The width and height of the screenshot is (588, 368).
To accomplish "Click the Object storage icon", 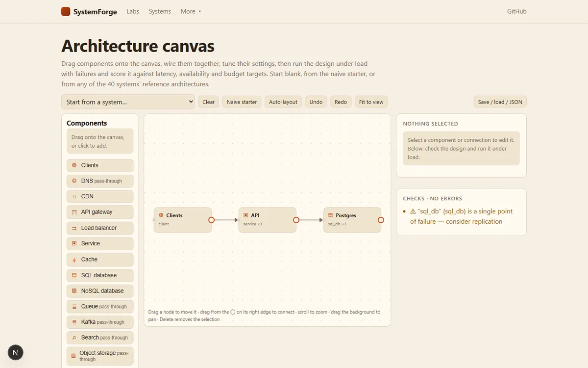I will coord(74,356).
